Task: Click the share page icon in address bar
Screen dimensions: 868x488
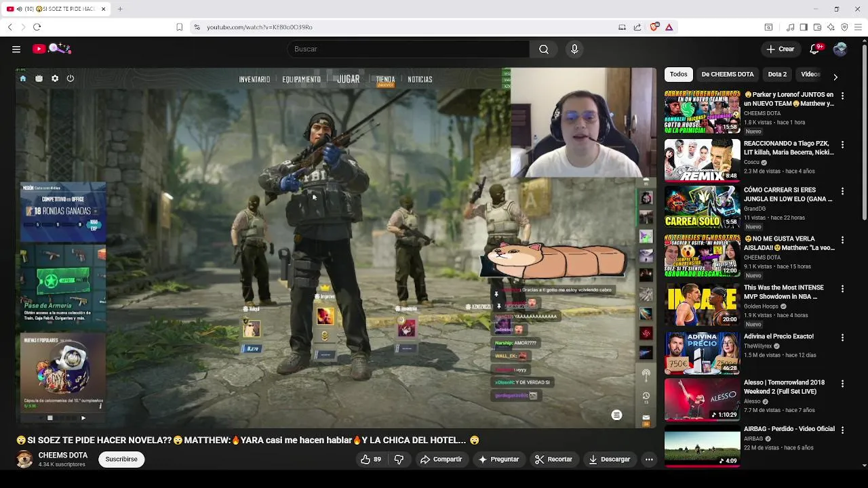Action: pyautogui.click(x=637, y=27)
